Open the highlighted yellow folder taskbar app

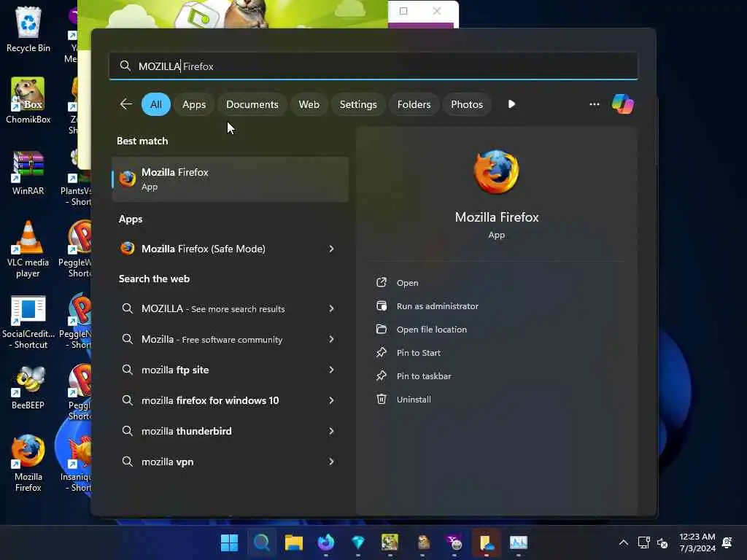tap(487, 542)
